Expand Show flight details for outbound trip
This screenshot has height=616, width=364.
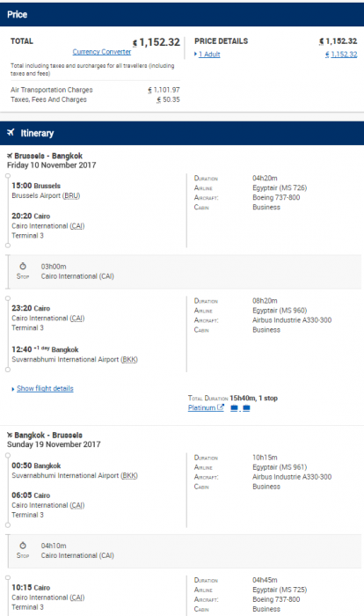point(45,388)
